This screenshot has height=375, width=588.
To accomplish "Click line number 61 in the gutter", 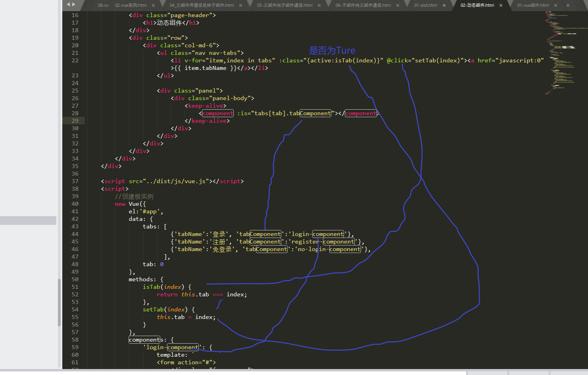I will pyautogui.click(x=75, y=362).
